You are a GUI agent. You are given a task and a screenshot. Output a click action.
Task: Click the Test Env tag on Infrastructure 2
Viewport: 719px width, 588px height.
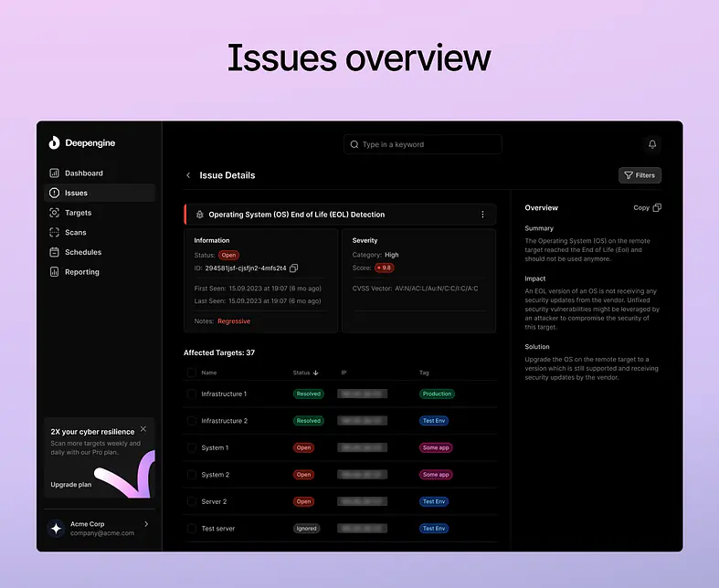(x=434, y=421)
